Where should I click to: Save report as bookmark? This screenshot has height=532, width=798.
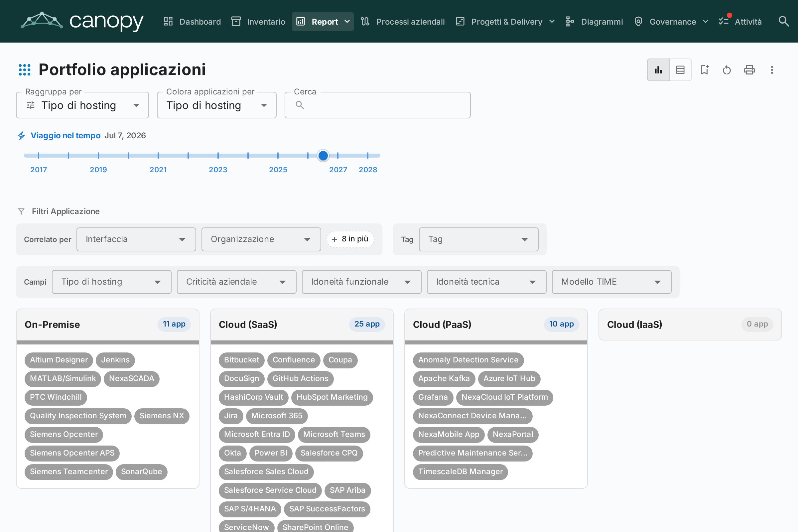tap(705, 70)
